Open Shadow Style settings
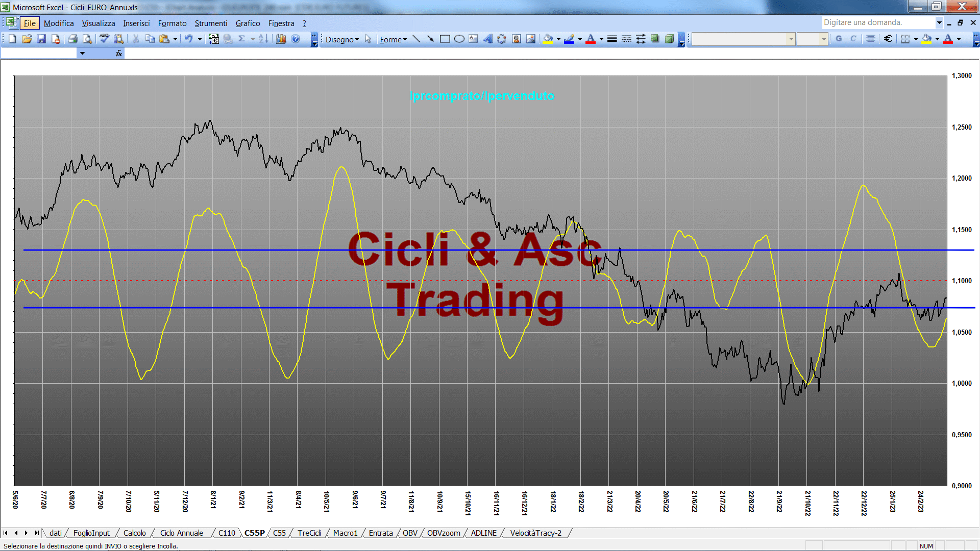 click(x=655, y=39)
